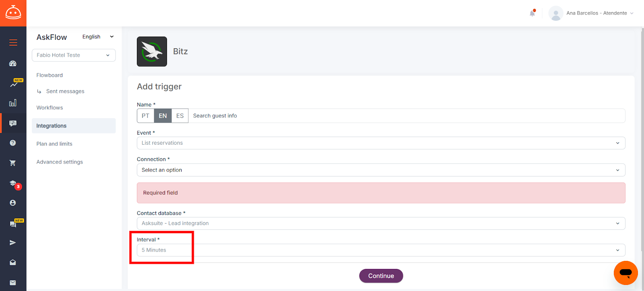Open Sent messages link
The image size is (644, 291).
tap(65, 92)
